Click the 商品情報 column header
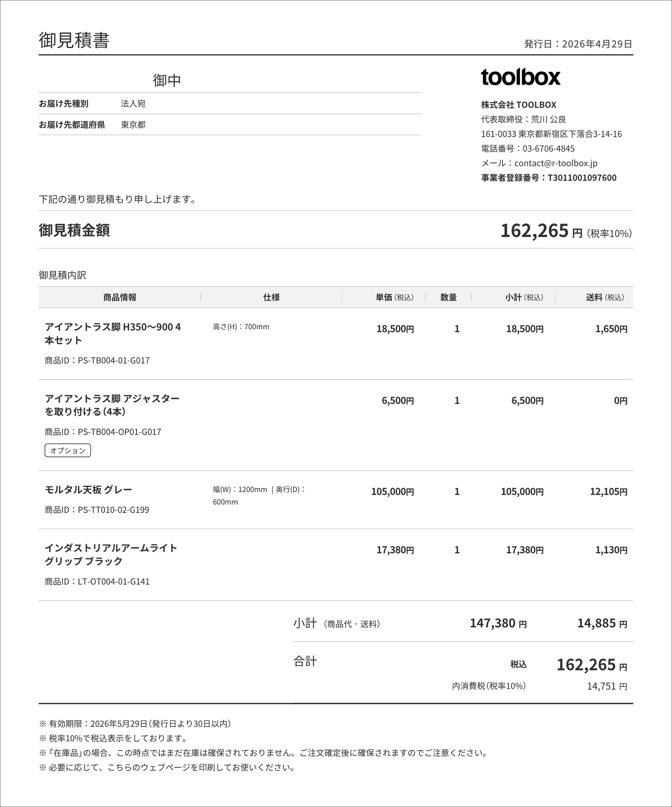672x807 pixels. tap(120, 297)
